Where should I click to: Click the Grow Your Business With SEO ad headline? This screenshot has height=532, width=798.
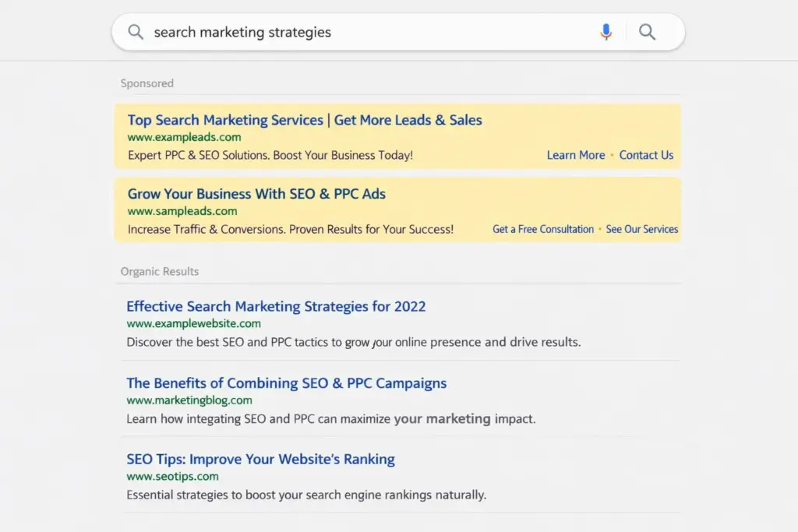tap(256, 194)
